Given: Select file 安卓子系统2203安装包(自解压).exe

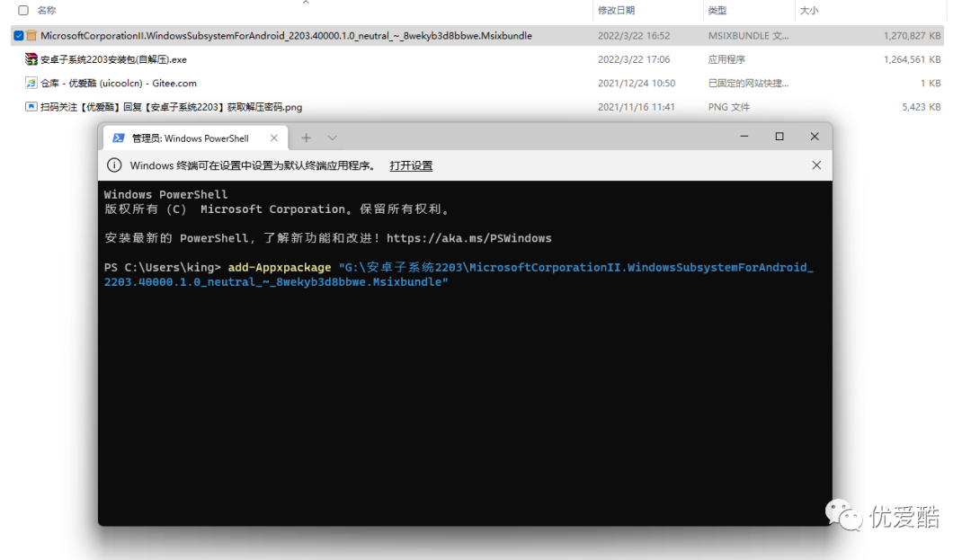Looking at the screenshot, I should (113, 59).
